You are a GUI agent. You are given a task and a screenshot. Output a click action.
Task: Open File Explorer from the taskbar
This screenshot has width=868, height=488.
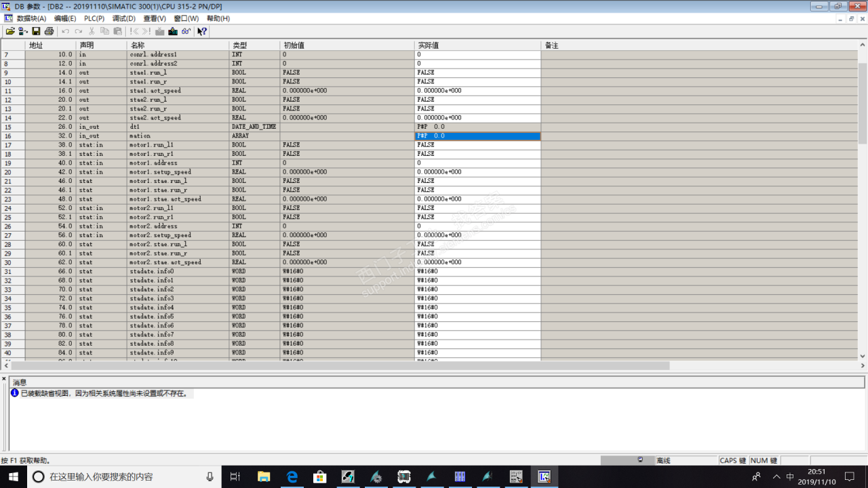(264, 476)
